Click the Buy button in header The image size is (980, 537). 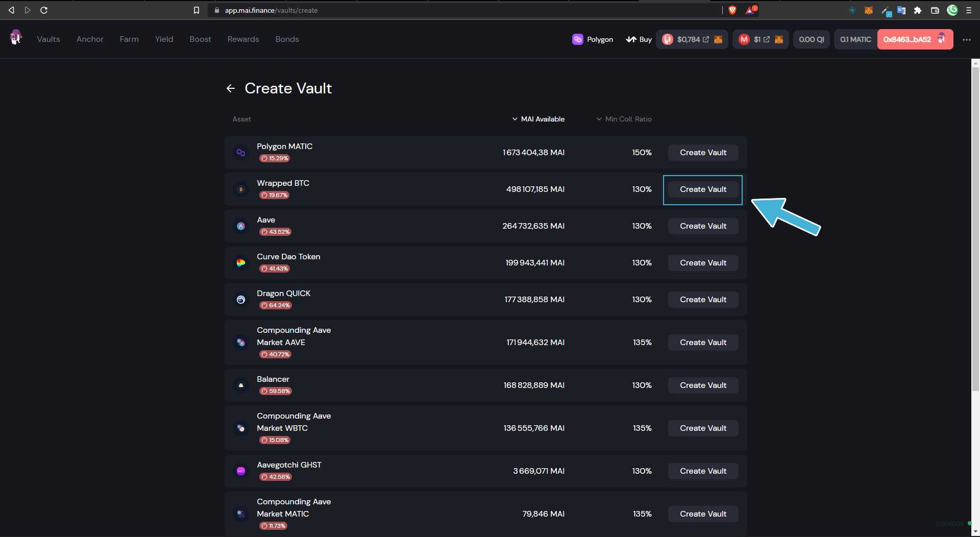[639, 39]
